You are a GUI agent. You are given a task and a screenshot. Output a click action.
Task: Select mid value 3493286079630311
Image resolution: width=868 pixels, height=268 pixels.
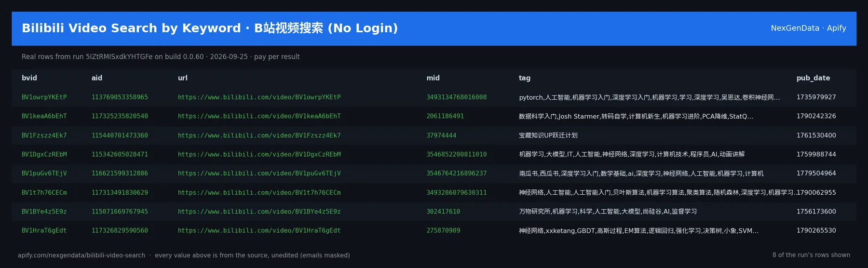[x=457, y=192]
